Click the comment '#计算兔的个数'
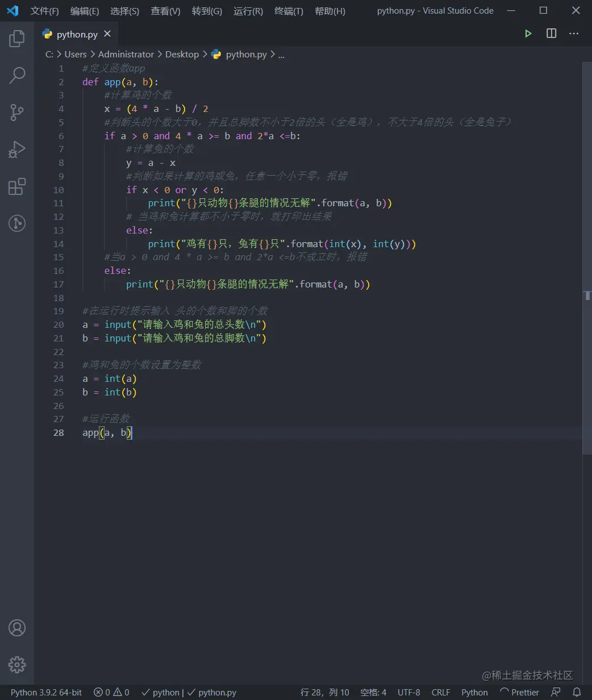Image resolution: width=592 pixels, height=700 pixels. click(x=160, y=149)
